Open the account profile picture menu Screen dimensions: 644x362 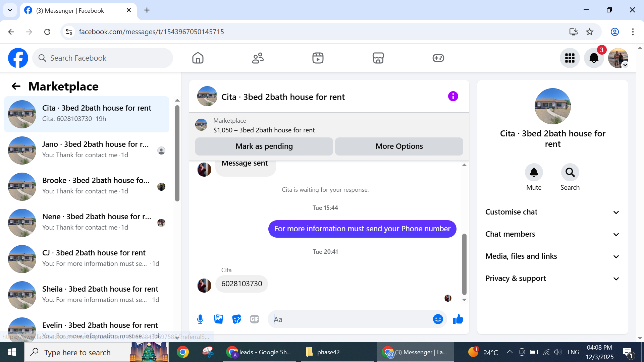618,58
